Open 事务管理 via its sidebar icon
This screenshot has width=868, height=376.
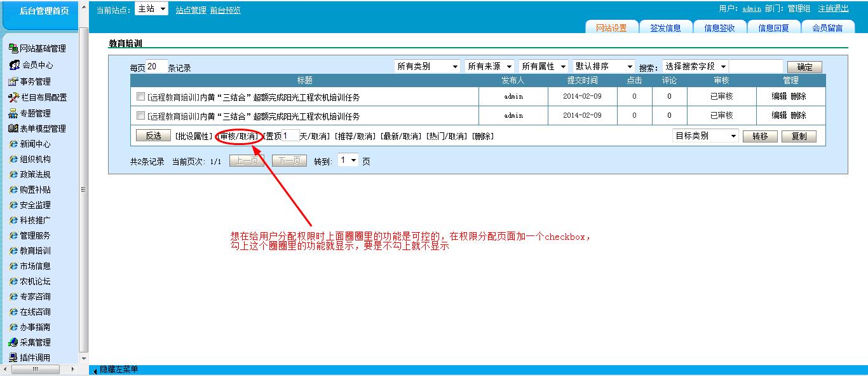click(13, 81)
